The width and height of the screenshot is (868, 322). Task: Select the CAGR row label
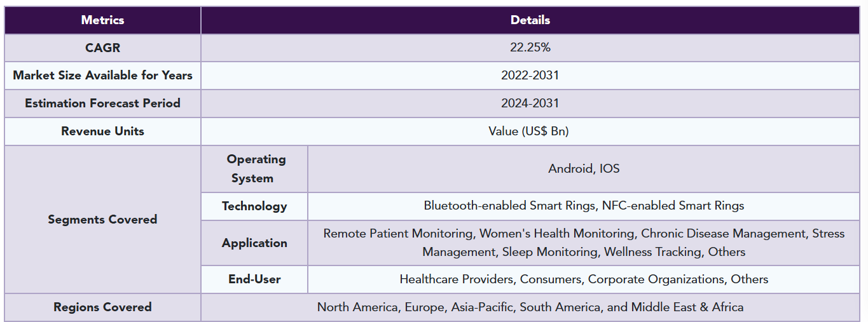(x=102, y=48)
